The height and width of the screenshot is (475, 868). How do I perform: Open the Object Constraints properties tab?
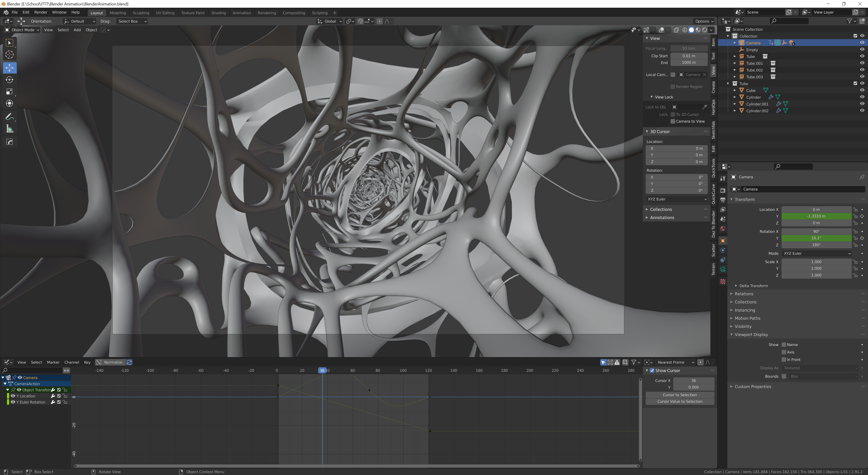722,260
